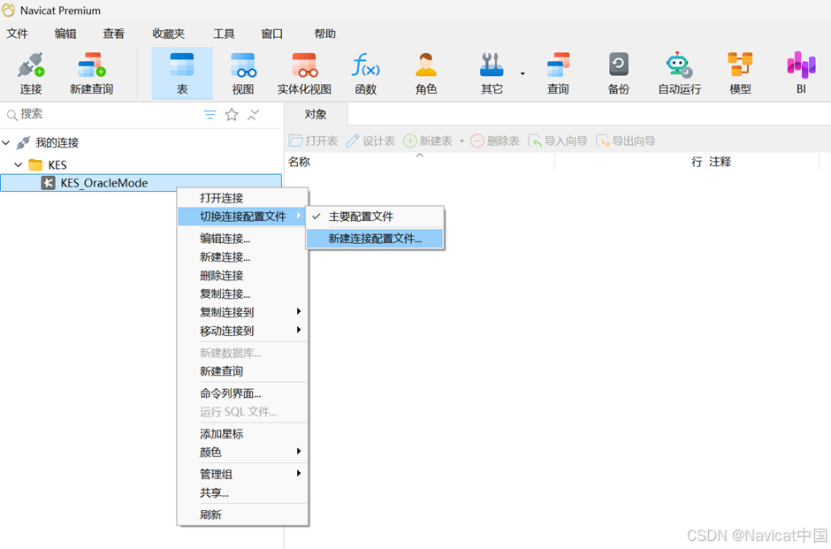Open the BI charts icon
Viewport: 831px width, 549px height.
click(x=800, y=73)
